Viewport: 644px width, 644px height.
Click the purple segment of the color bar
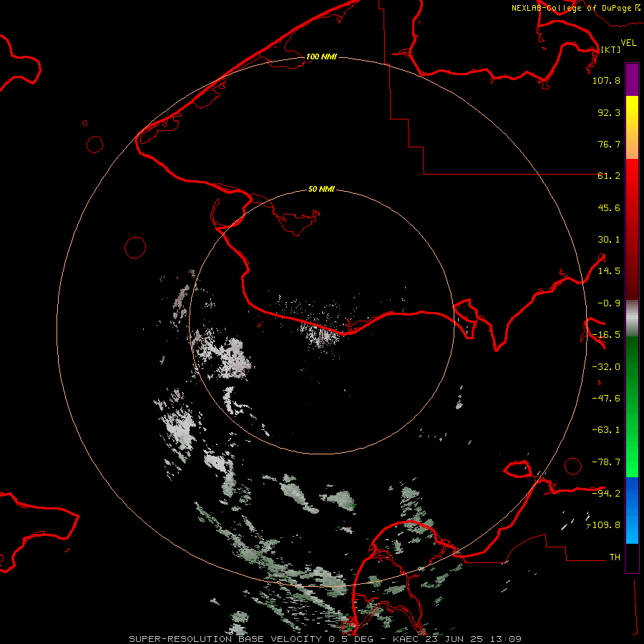click(x=632, y=79)
